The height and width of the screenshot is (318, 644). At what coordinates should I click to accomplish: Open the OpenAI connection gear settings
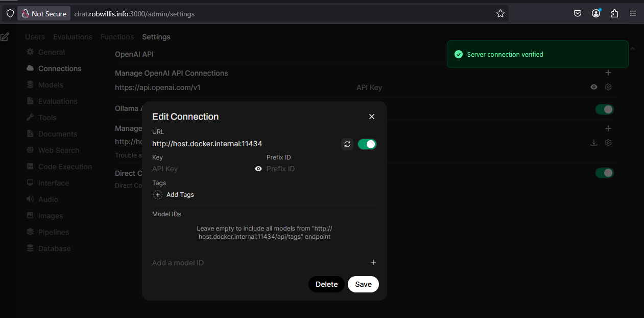pos(608,87)
